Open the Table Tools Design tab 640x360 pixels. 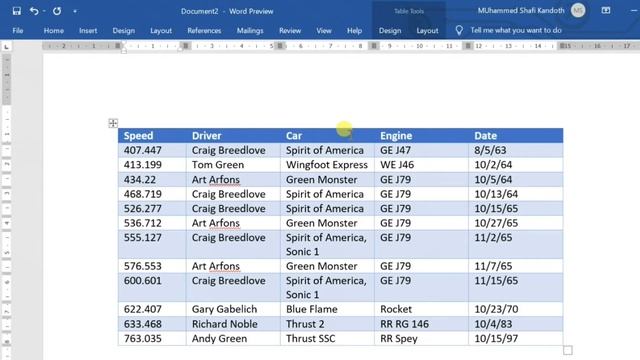coord(390,31)
